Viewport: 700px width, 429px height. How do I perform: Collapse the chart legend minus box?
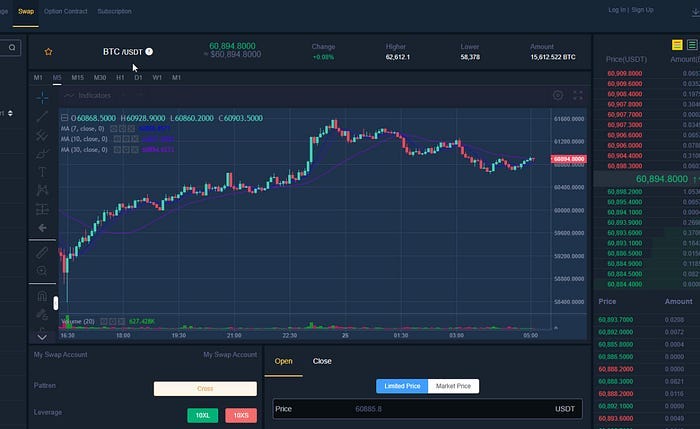[64, 118]
